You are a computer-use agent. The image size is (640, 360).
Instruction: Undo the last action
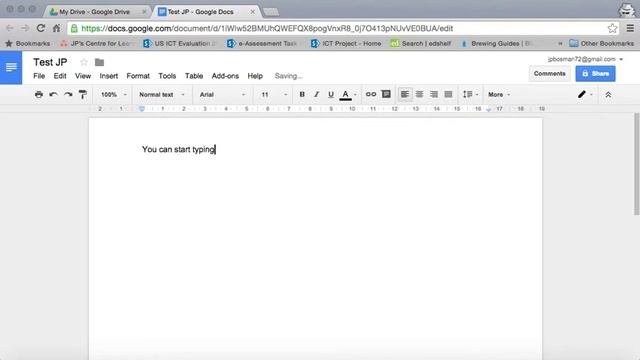click(53, 94)
